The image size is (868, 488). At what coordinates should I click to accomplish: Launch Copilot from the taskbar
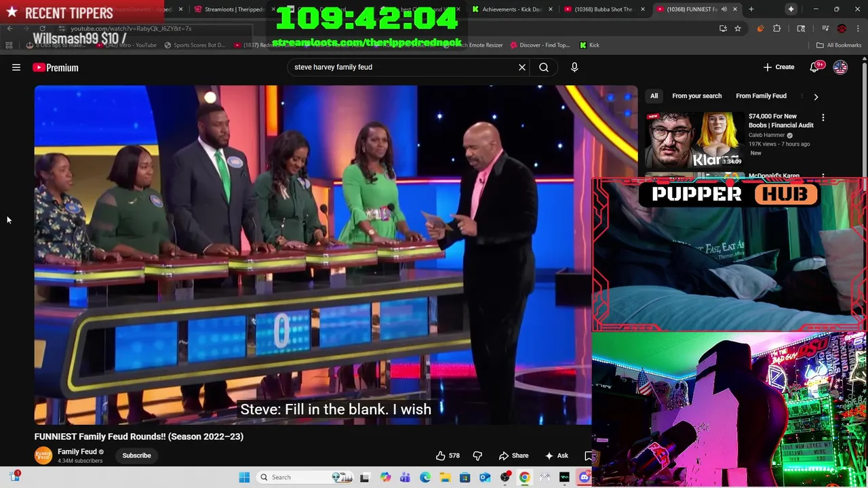click(x=385, y=477)
